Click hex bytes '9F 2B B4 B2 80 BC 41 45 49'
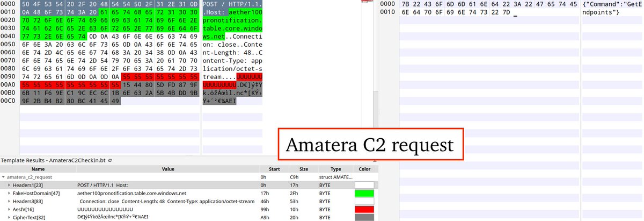 71,101
